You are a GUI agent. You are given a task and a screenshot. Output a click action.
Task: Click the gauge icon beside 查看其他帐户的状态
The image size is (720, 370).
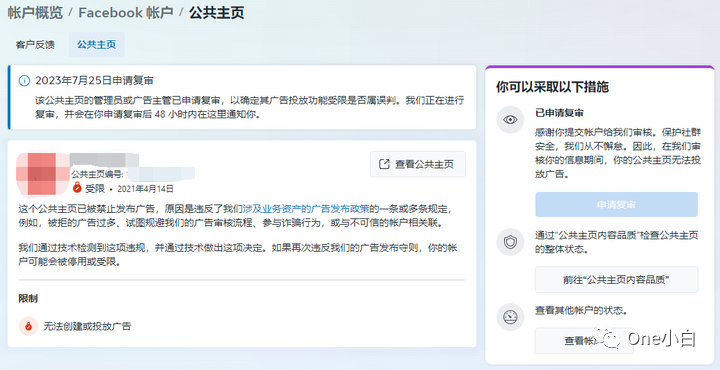tap(510, 317)
